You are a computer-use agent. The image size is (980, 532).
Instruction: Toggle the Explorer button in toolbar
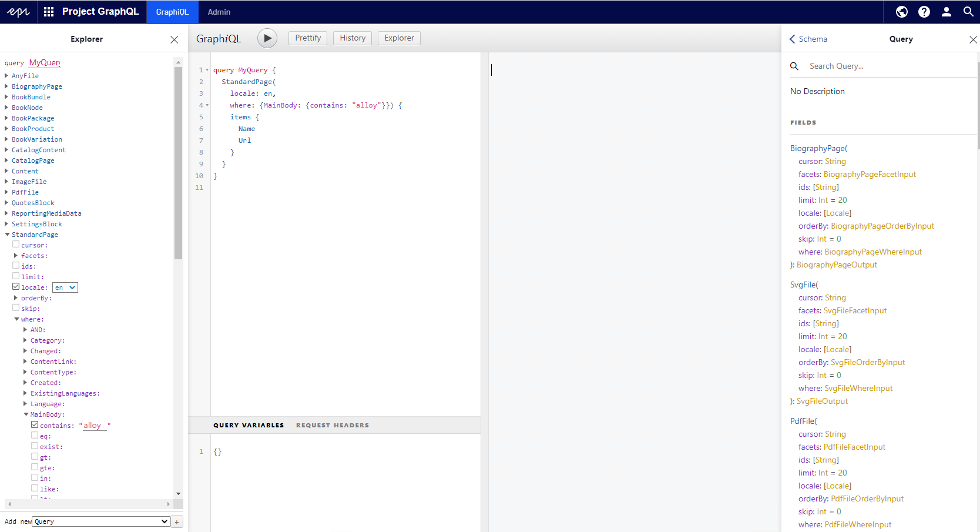click(399, 38)
